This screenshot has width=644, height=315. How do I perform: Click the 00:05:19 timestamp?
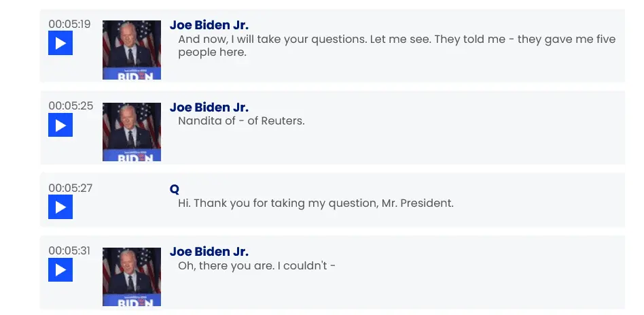69,24
